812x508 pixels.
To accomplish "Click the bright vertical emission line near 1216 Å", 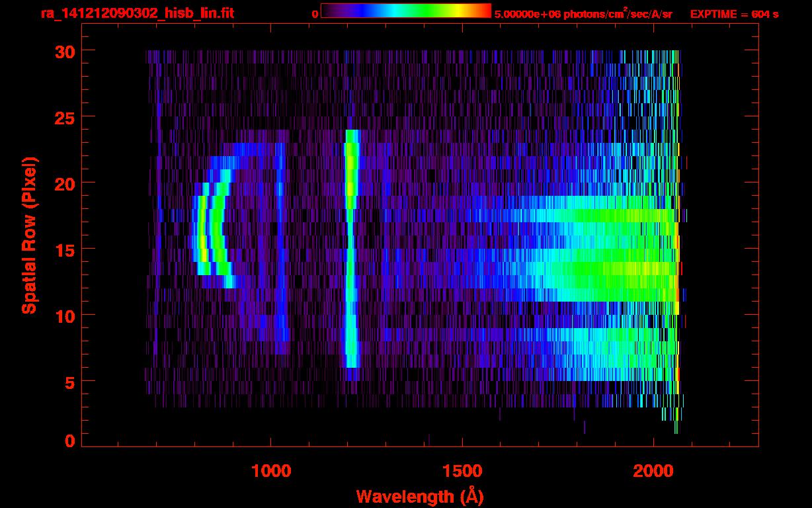I will (351, 248).
